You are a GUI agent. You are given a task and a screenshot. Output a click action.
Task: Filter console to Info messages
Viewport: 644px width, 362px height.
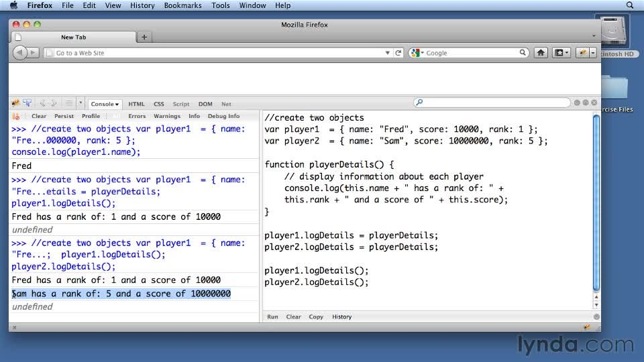pyautogui.click(x=195, y=116)
